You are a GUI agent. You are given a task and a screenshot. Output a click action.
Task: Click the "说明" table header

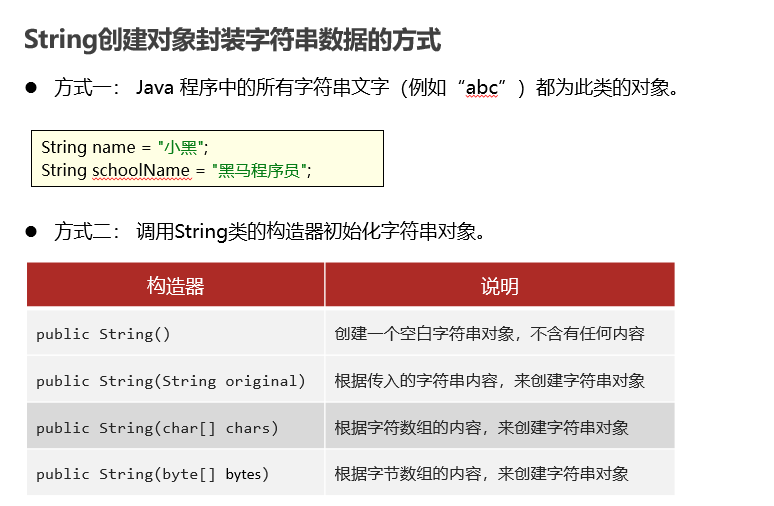point(500,285)
